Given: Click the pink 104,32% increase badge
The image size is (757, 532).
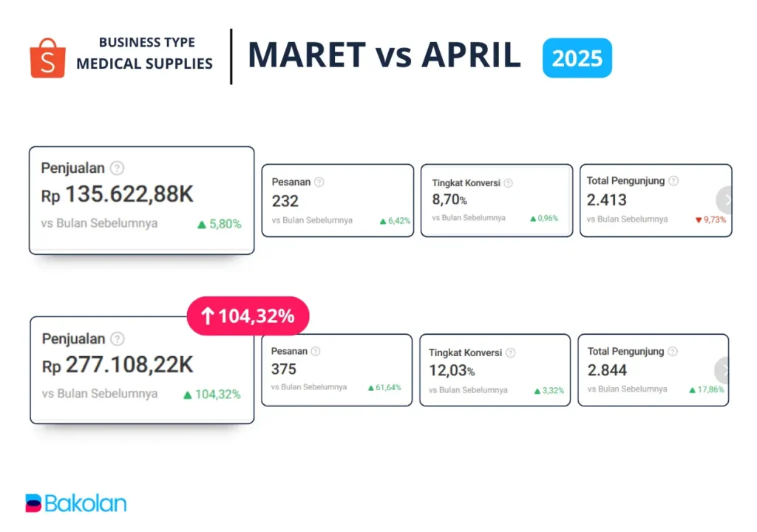Looking at the screenshot, I should click(248, 317).
